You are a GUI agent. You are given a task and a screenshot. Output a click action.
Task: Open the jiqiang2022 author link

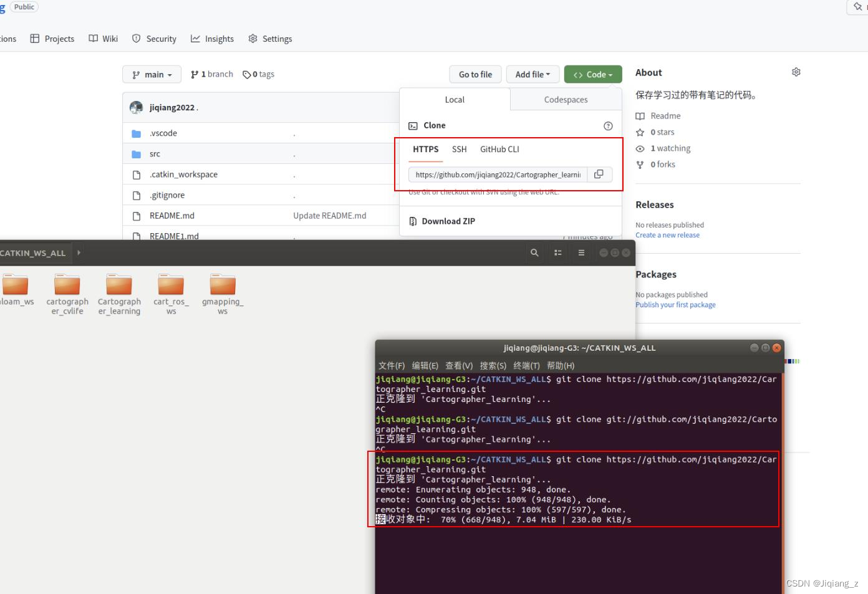(x=172, y=107)
